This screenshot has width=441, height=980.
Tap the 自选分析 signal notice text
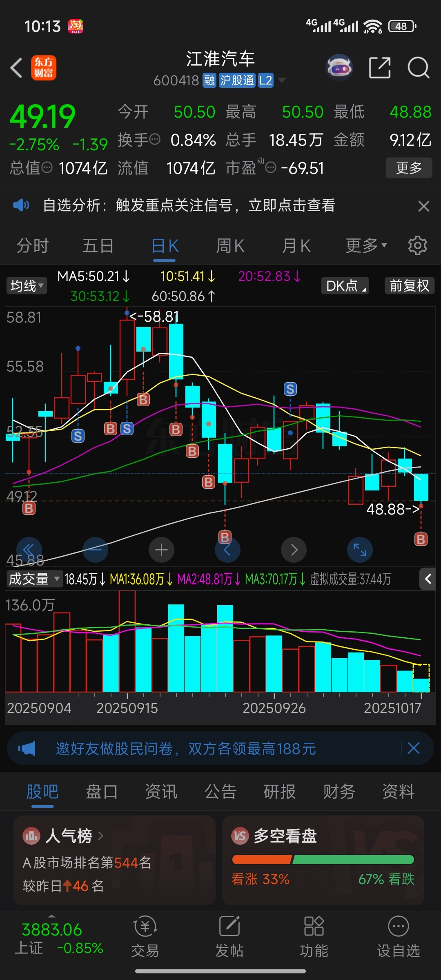189,205
